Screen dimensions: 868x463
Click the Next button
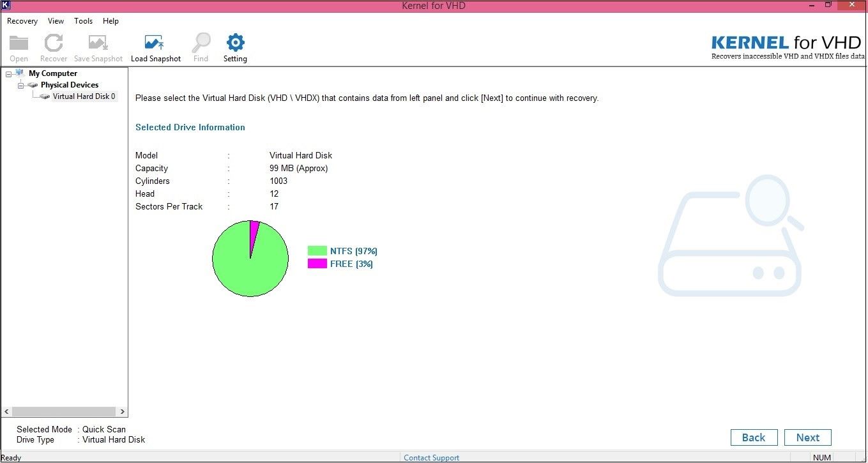pyautogui.click(x=807, y=437)
